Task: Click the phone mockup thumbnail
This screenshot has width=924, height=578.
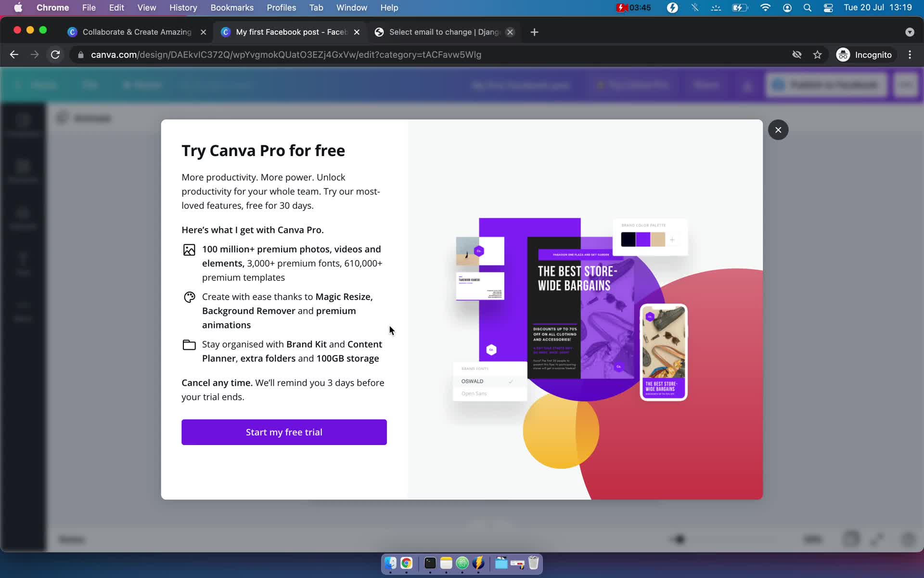Action: [664, 352]
